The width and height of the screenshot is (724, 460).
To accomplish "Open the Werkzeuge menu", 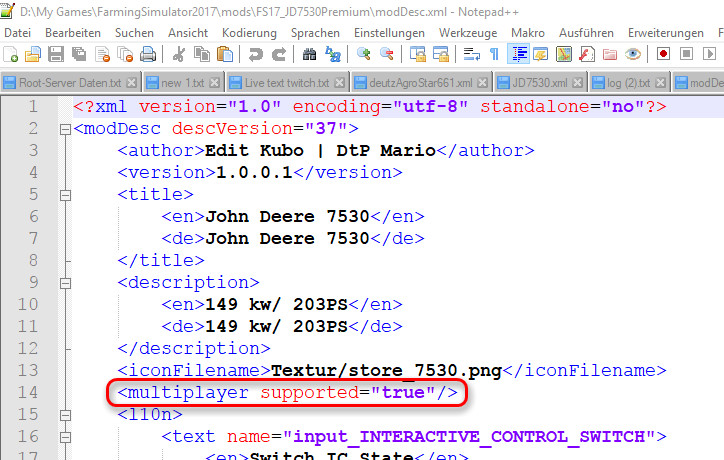I will pos(468,33).
